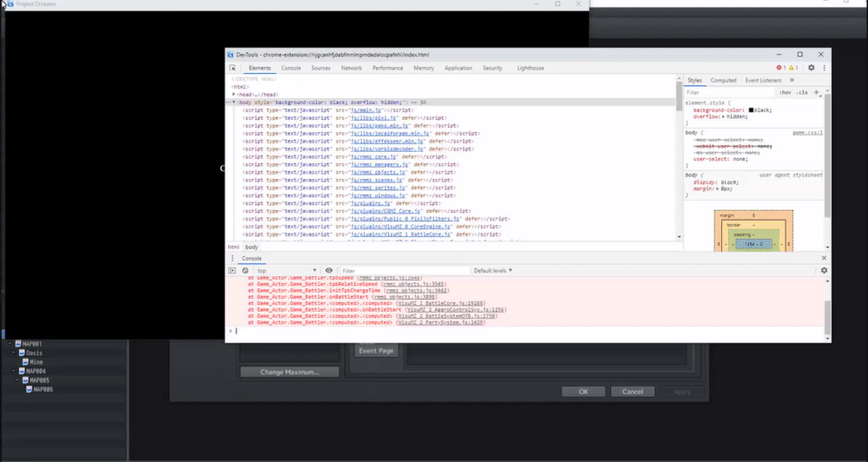This screenshot has width=868, height=462.
Task: Open DevTools three-dot customize menu
Action: coord(824,68)
